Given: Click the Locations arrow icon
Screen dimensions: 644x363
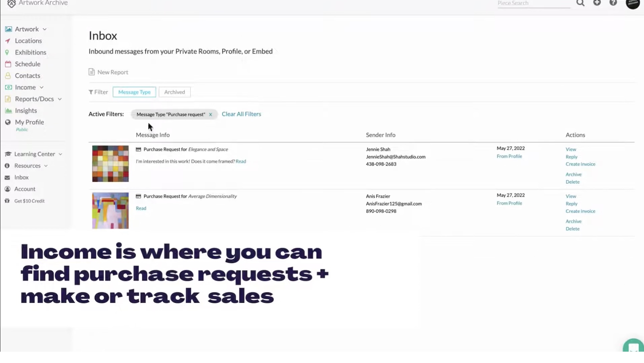Looking at the screenshot, I should tap(8, 41).
